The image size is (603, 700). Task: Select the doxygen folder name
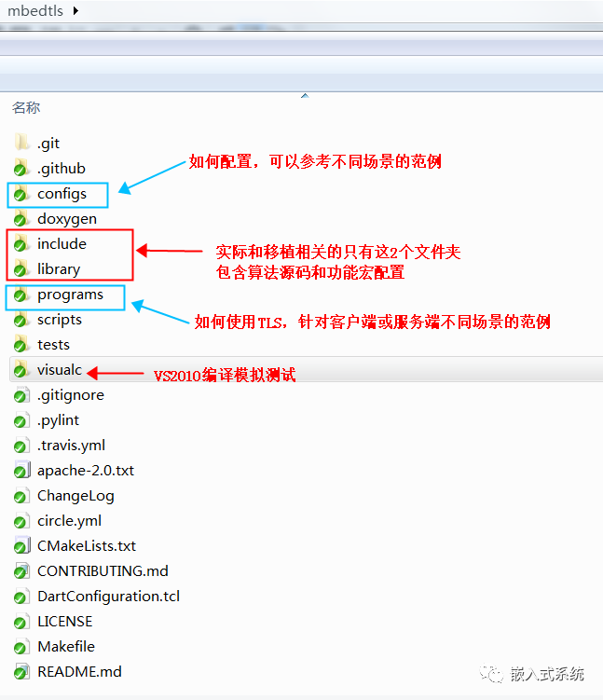[x=67, y=219]
